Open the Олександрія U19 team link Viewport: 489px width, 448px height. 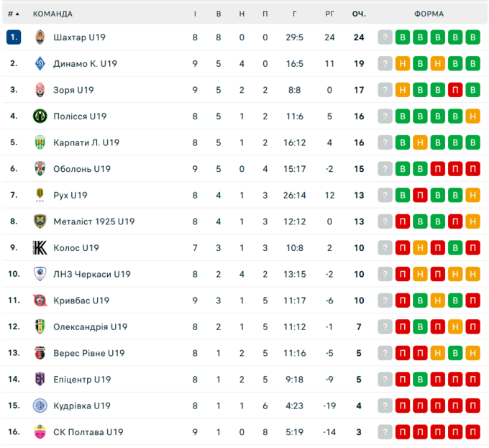[x=90, y=327]
